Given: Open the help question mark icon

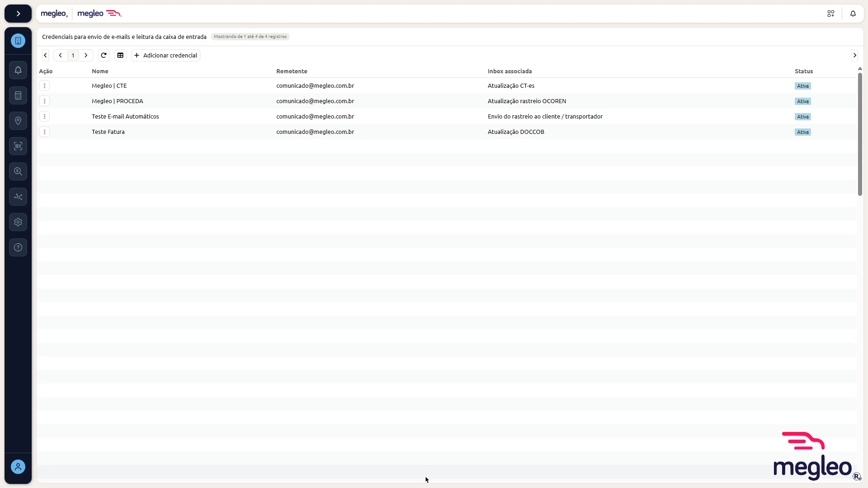Looking at the screenshot, I should click(x=18, y=247).
